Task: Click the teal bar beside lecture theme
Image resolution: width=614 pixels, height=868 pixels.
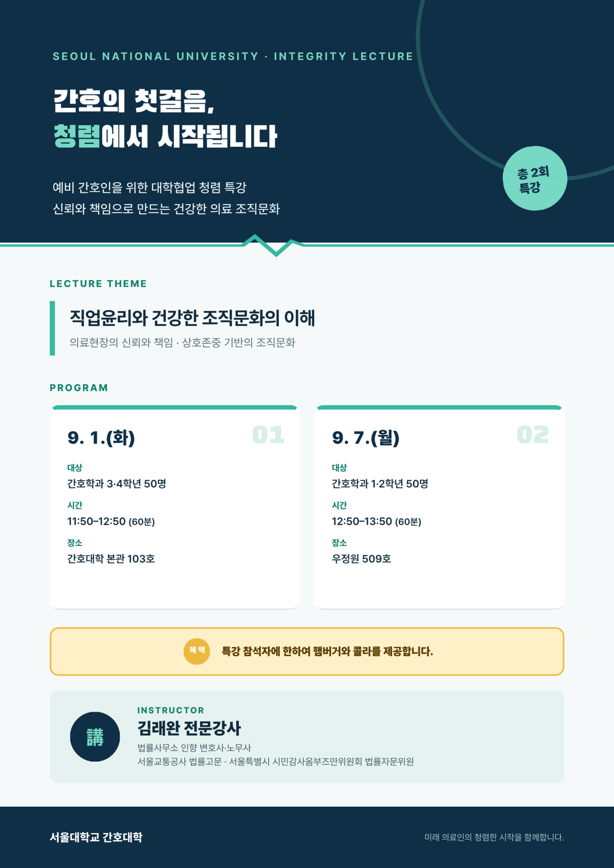Action: pyautogui.click(x=52, y=328)
